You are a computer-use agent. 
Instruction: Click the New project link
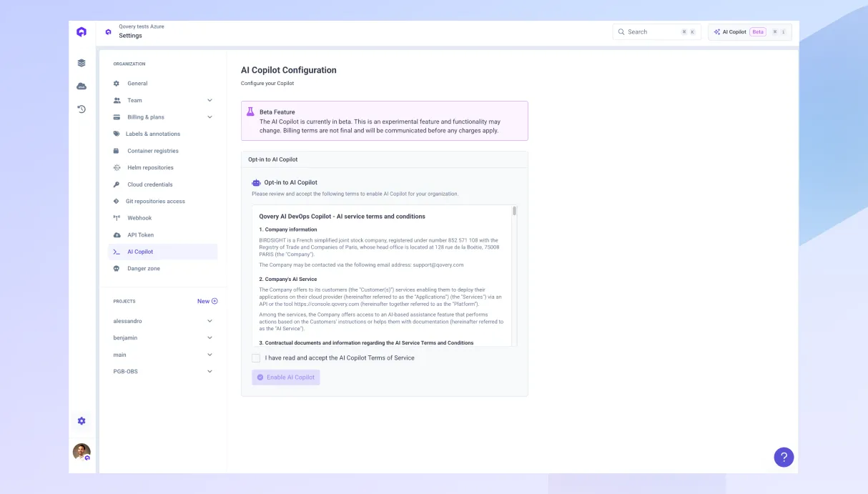207,302
